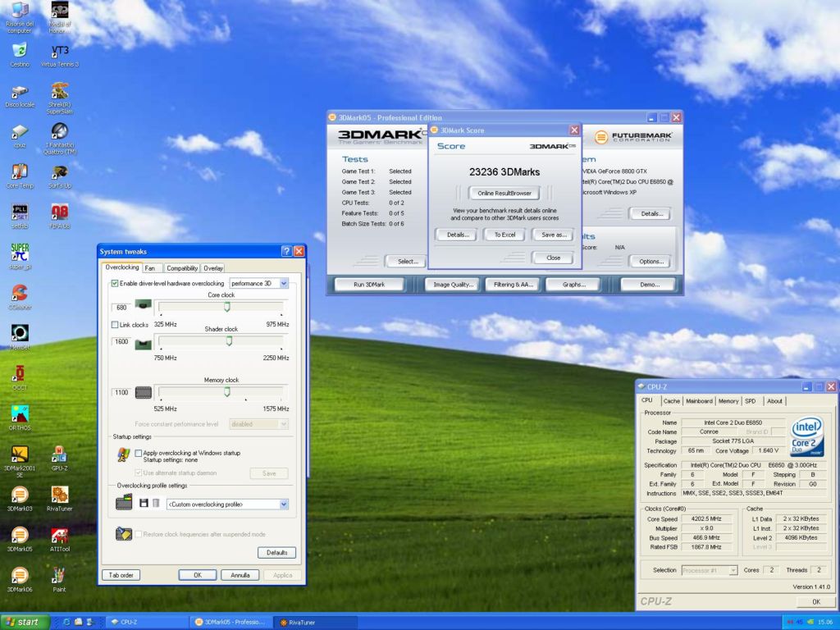The image size is (840, 630).
Task: Open SetFSB desktop icon
Action: coord(20,216)
